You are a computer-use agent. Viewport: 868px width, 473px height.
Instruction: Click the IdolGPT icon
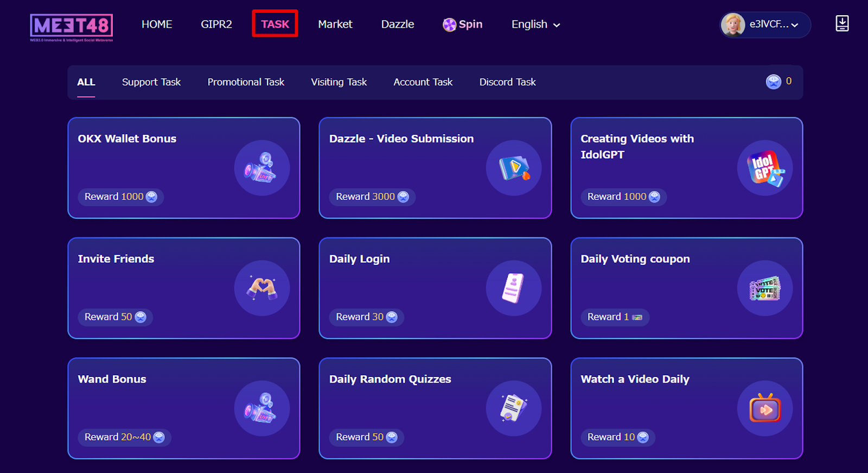pyautogui.click(x=764, y=168)
